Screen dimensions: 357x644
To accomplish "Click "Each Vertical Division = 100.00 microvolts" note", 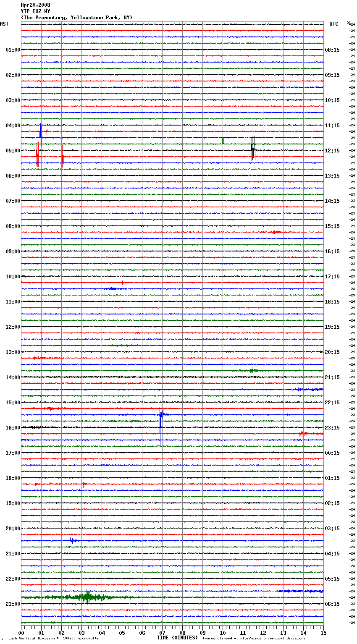I will [x=53, y=638].
